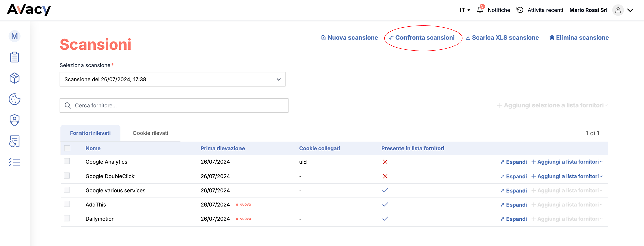Viewport: 644px width, 246px height.
Task: Click Nuova scansione button
Action: (350, 38)
